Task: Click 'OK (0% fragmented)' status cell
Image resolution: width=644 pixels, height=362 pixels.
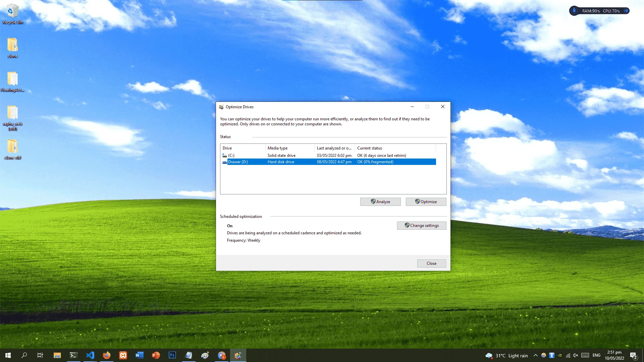Action: (375, 162)
